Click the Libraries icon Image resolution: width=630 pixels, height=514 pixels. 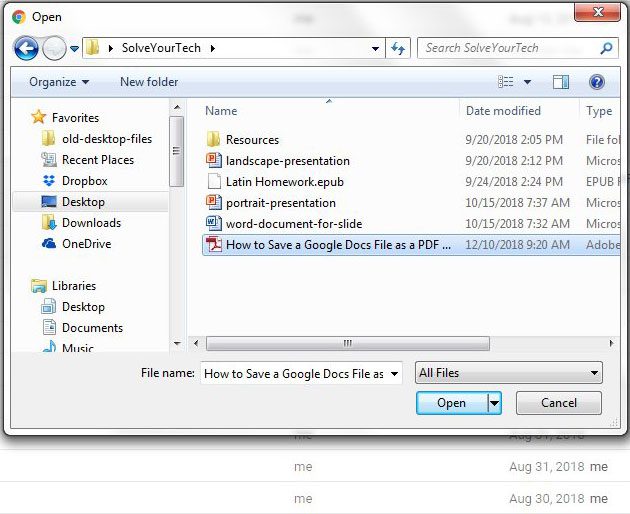click(x=39, y=286)
